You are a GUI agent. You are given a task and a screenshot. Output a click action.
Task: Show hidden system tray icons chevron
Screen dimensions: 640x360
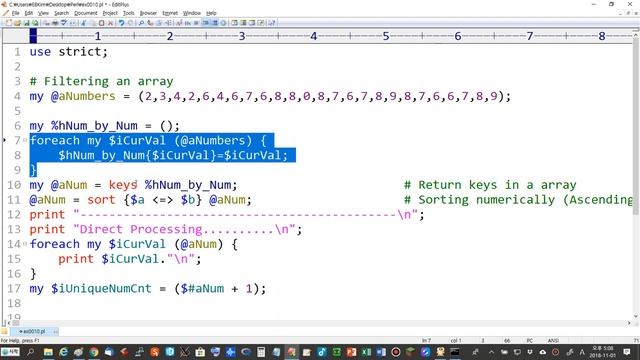[x=491, y=352]
